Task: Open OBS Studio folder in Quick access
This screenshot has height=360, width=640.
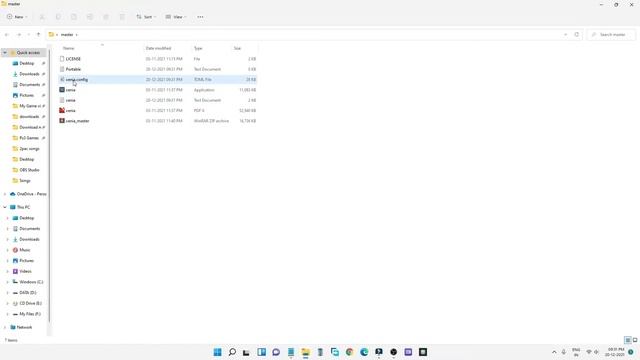Action: [x=29, y=170]
